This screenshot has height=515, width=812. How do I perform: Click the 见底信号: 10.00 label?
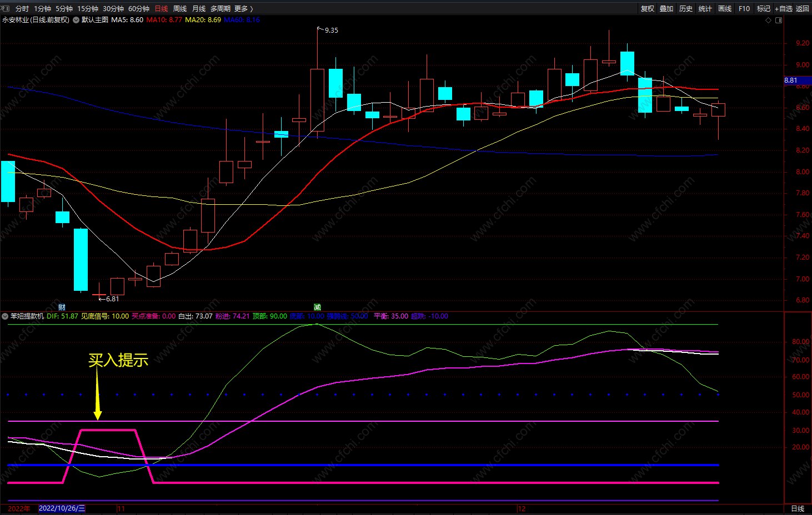[x=105, y=316]
